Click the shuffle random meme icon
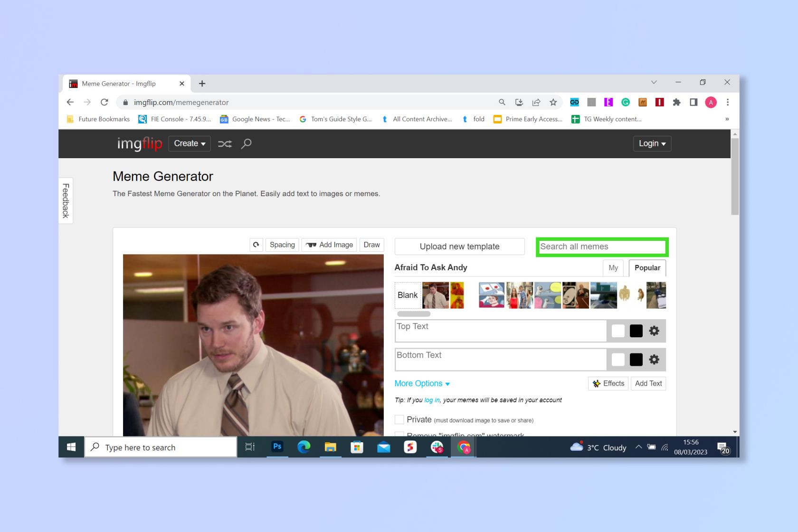 point(225,143)
